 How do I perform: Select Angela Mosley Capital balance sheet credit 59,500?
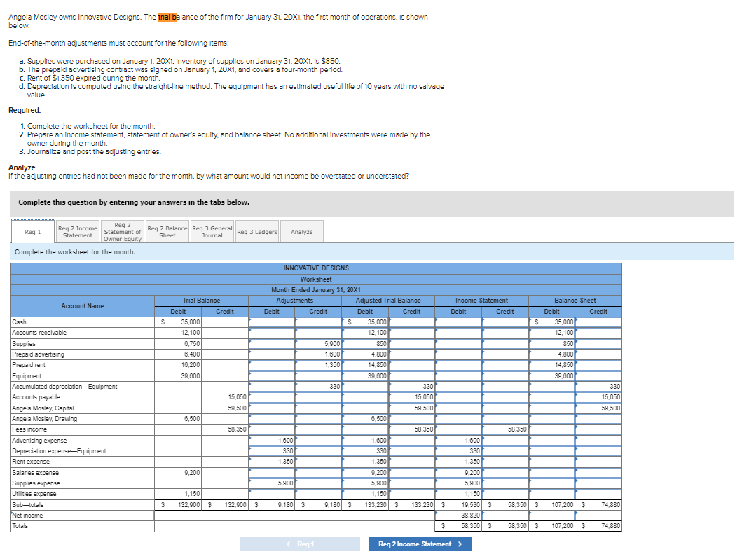tap(598, 408)
